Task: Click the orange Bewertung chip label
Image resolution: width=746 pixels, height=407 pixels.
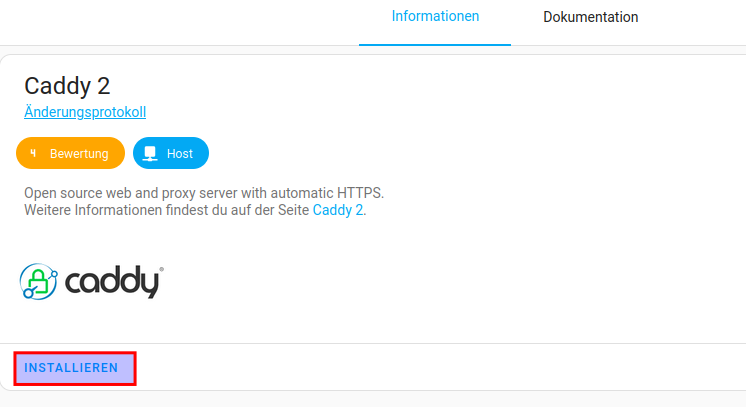Action: click(79, 154)
